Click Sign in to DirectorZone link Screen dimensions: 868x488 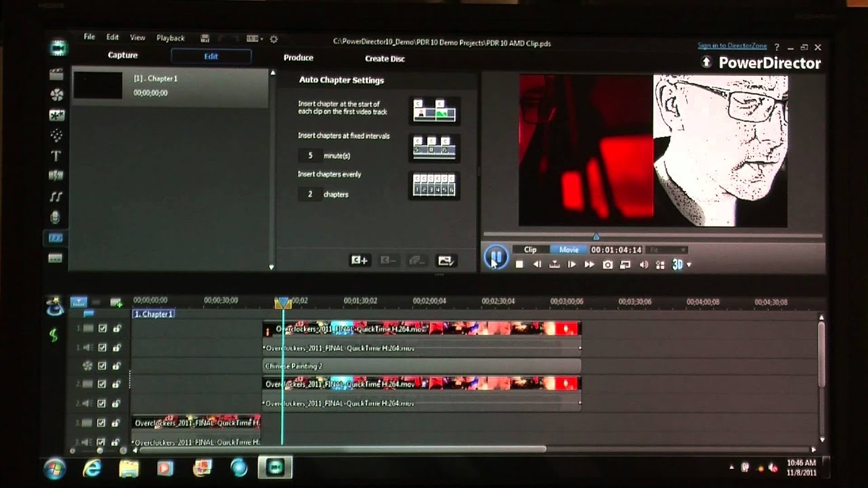732,46
